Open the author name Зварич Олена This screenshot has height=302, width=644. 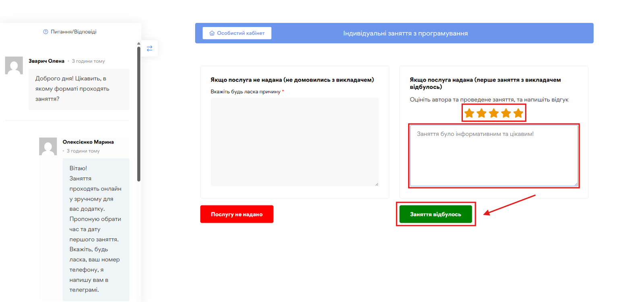pos(46,61)
